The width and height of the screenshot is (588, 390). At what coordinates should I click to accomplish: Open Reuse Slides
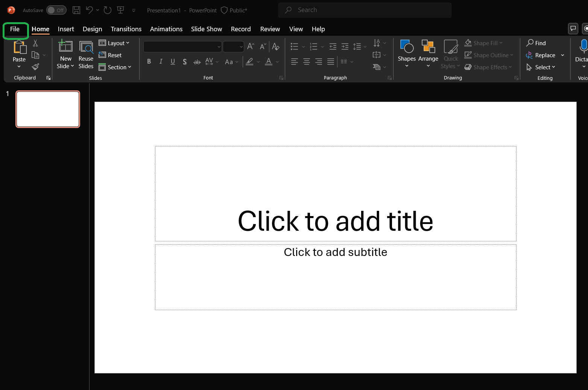click(x=86, y=55)
